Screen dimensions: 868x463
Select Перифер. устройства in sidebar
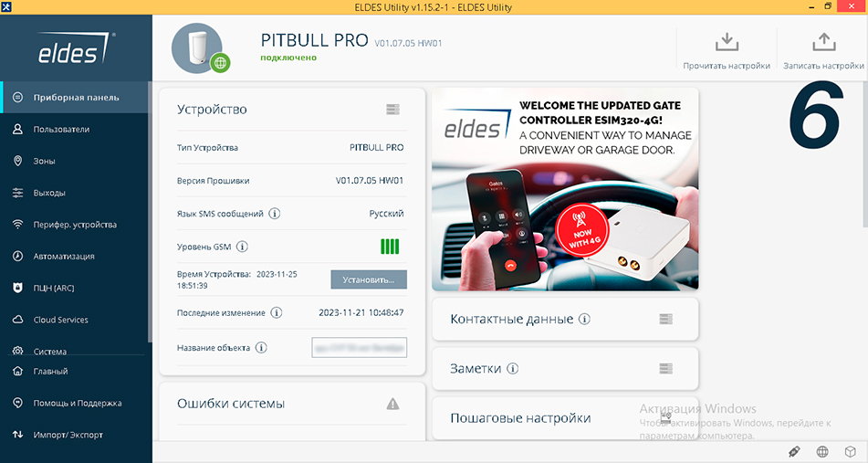[x=76, y=225]
